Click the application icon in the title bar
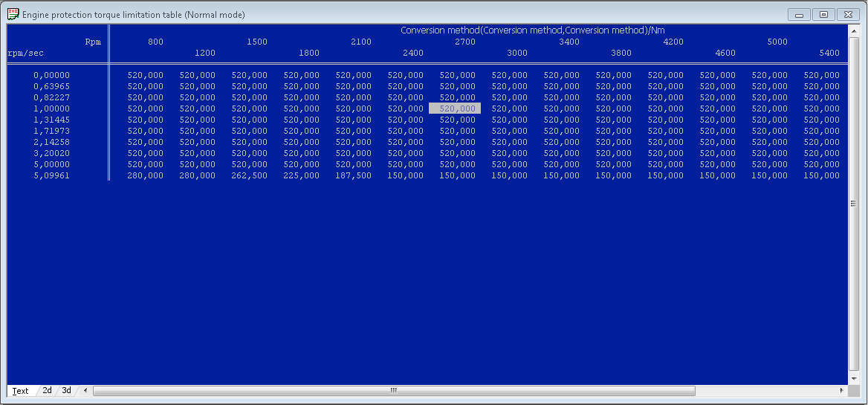The width and height of the screenshot is (868, 405). tap(13, 14)
